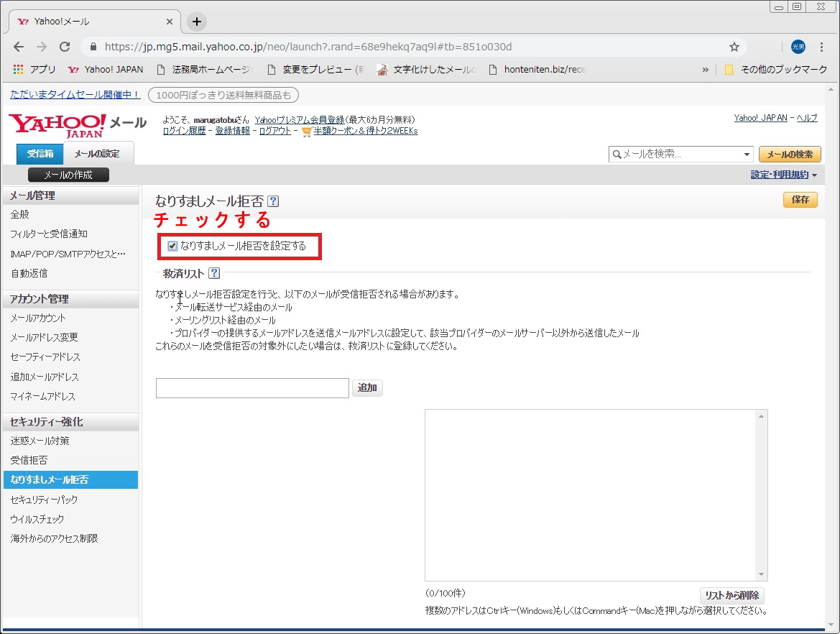Image resolution: width=840 pixels, height=634 pixels.
Task: Click the help icon next to 救済リスト
Action: coord(214,273)
